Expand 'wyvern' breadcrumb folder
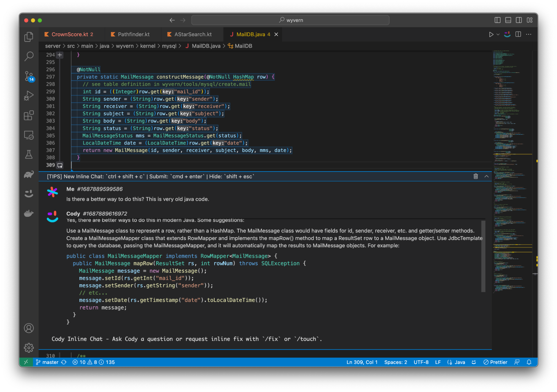 (x=125, y=46)
